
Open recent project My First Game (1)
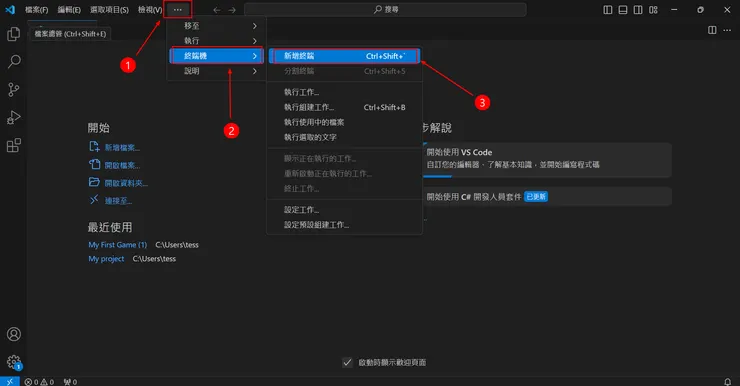(118, 245)
